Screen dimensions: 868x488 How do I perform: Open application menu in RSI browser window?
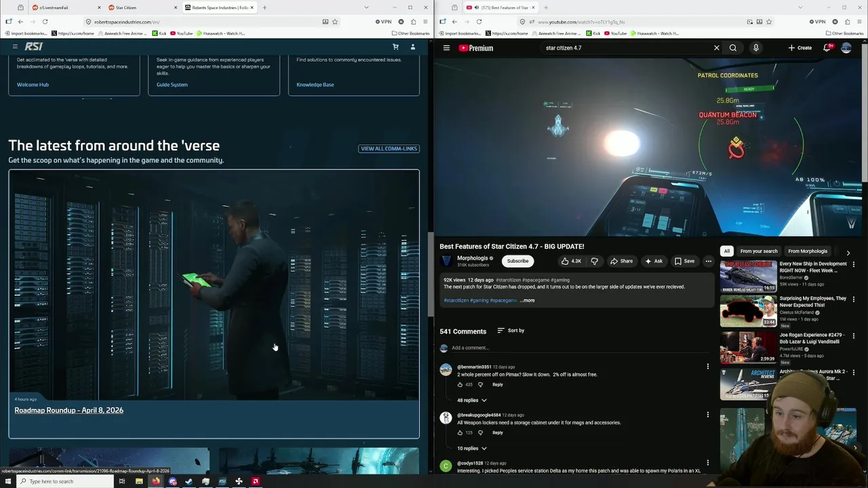426,22
